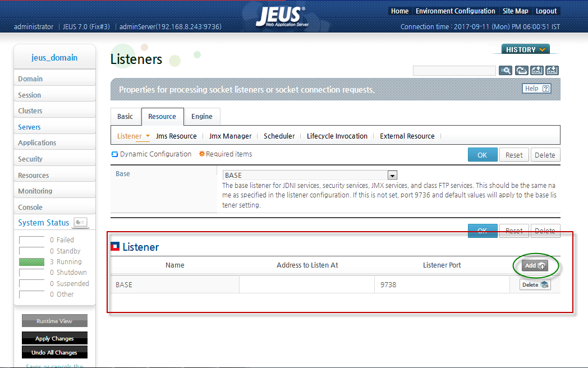Open the Scheduler sub-tab
This screenshot has height=368, width=588.
point(279,136)
